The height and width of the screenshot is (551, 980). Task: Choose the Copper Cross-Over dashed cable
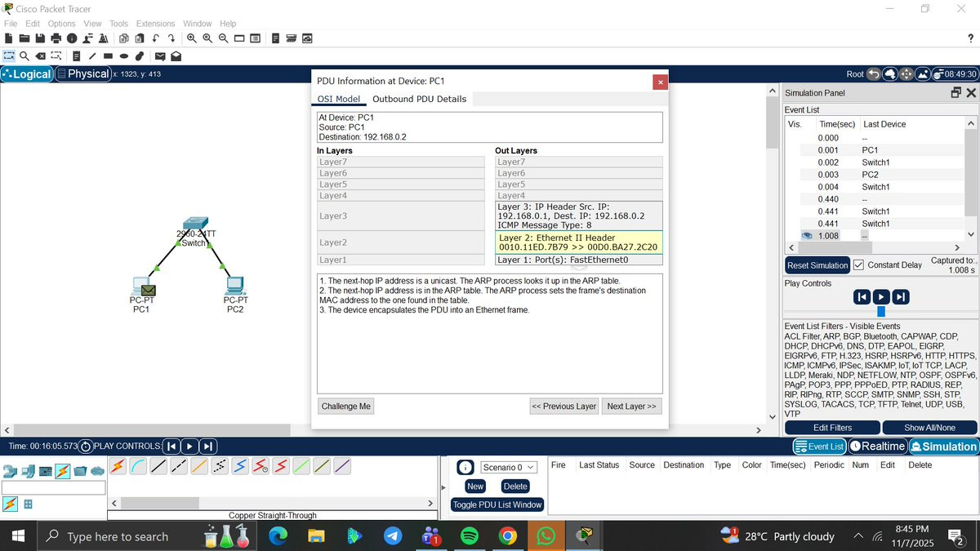pos(179,467)
